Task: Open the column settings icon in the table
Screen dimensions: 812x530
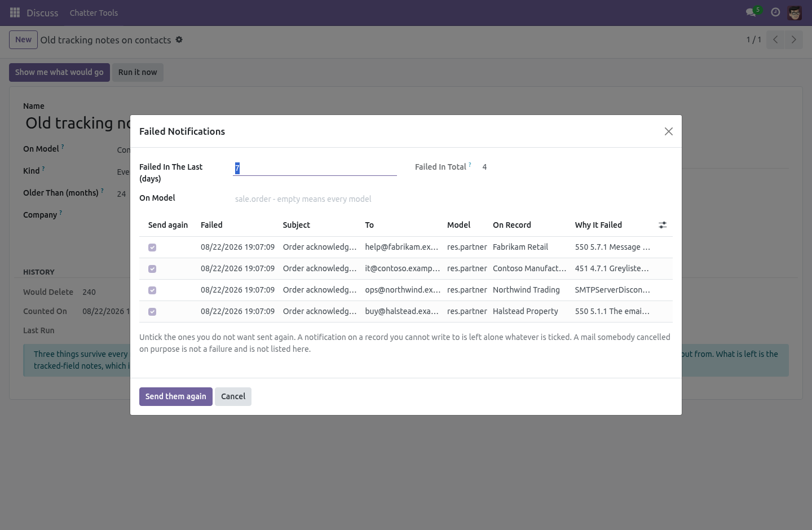Action: (663, 225)
